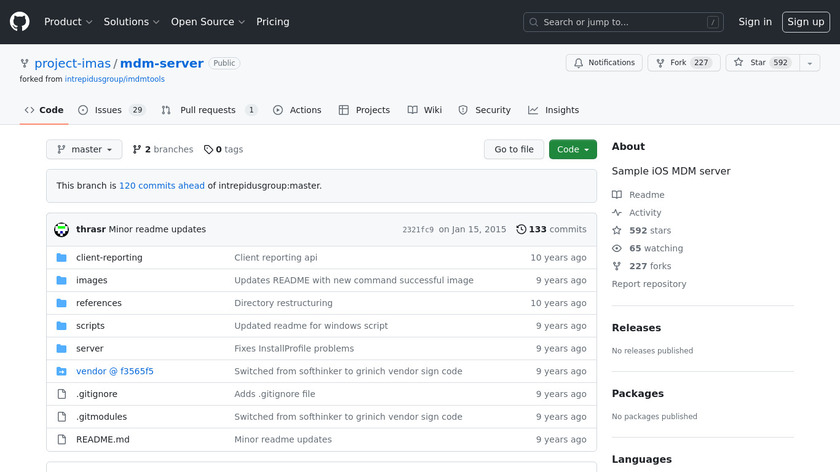This screenshot has width=840, height=472.
Task: Expand the green Code dropdown
Action: 572,149
